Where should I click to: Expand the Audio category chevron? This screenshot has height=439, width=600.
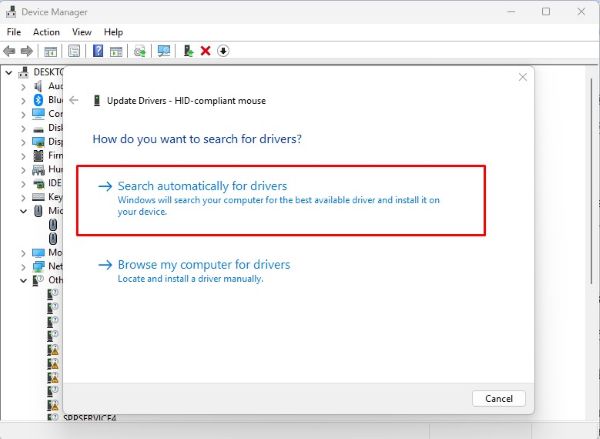[x=23, y=86]
